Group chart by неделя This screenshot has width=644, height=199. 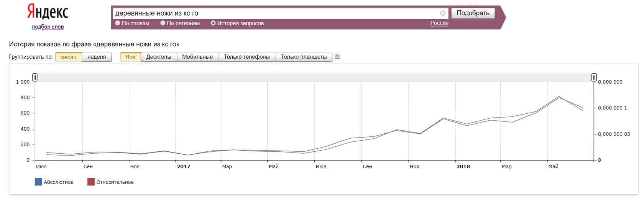coord(97,57)
